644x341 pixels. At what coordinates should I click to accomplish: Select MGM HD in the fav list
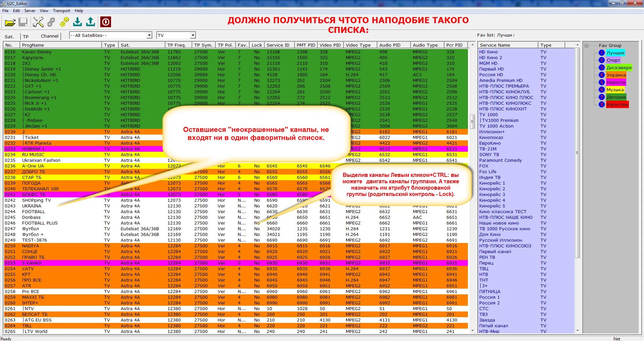[x=526, y=63]
